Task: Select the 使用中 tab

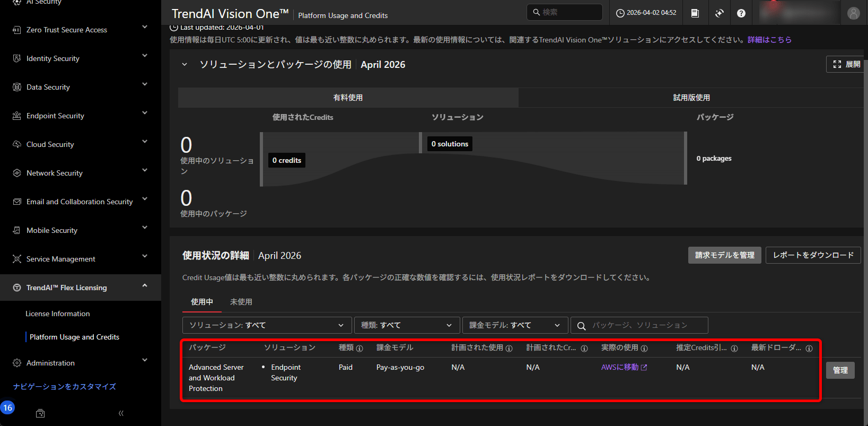Action: pyautogui.click(x=202, y=302)
